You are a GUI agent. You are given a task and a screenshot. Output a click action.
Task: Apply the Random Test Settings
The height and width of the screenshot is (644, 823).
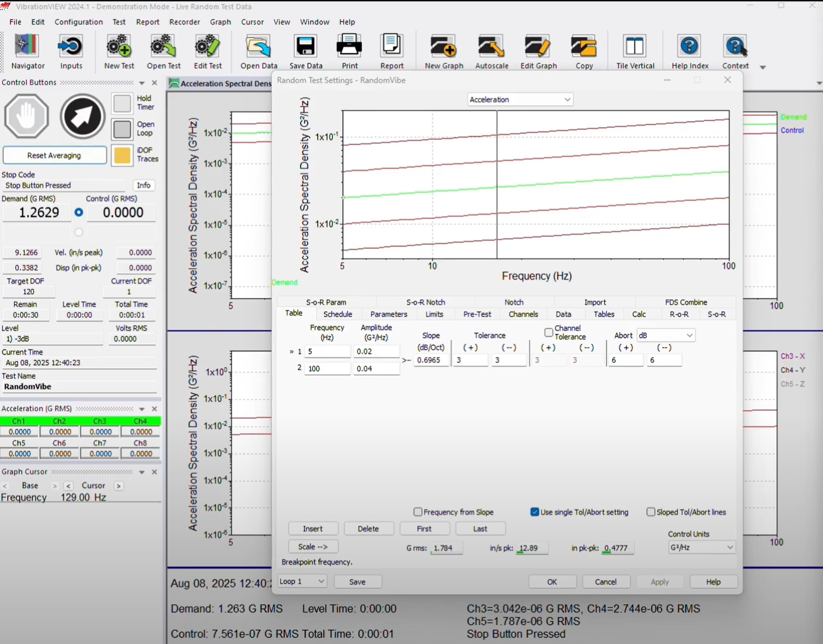[659, 581]
